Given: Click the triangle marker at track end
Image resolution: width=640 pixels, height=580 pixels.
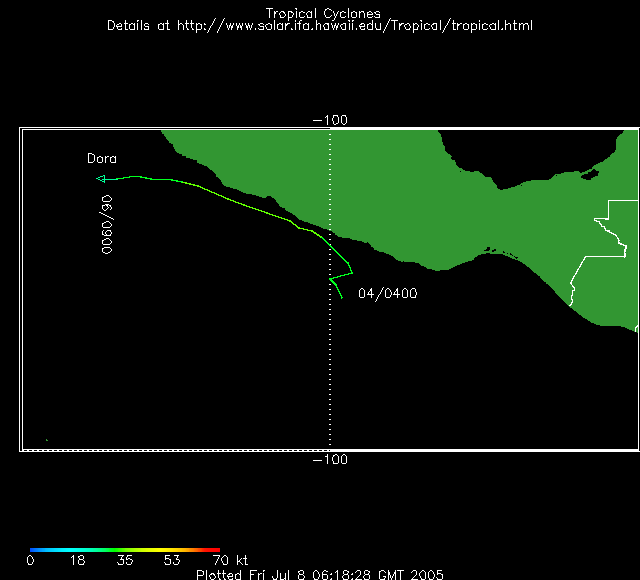Looking at the screenshot, I should pyautogui.click(x=101, y=178).
